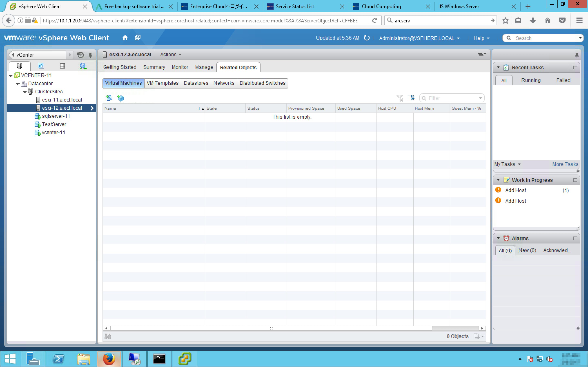Viewport: 588px width, 367px height.
Task: Click the navigator history icon
Action: click(80, 55)
